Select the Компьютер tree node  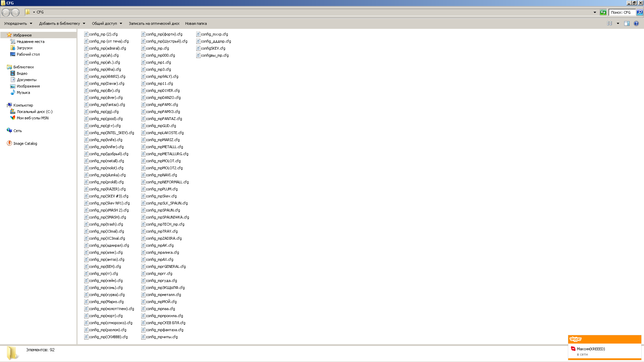pyautogui.click(x=23, y=105)
